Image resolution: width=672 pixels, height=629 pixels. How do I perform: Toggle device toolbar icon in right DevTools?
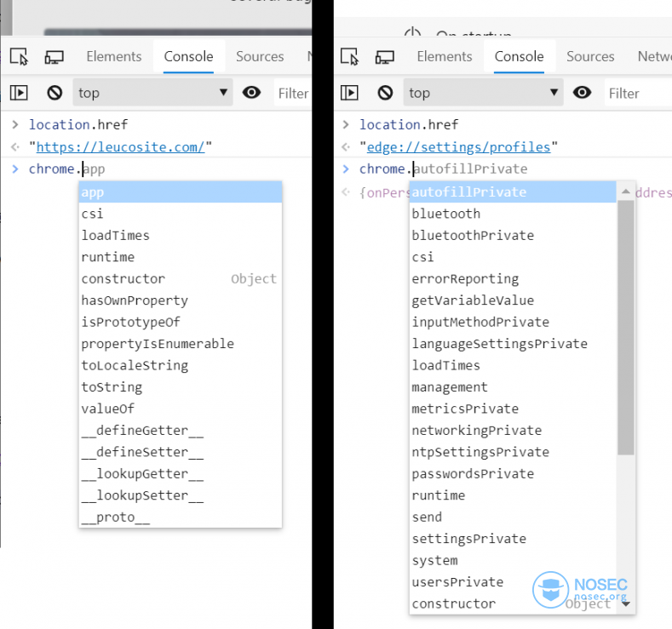(384, 56)
